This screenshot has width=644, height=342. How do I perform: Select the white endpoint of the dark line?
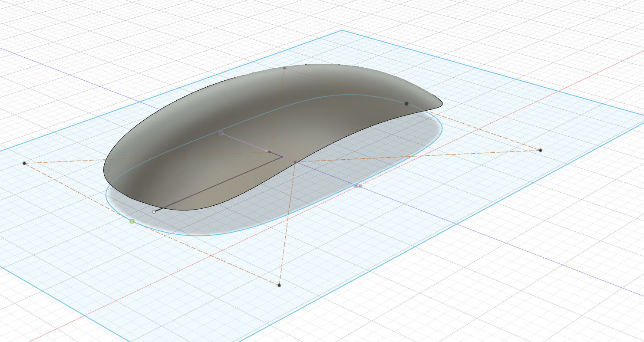click(x=155, y=211)
